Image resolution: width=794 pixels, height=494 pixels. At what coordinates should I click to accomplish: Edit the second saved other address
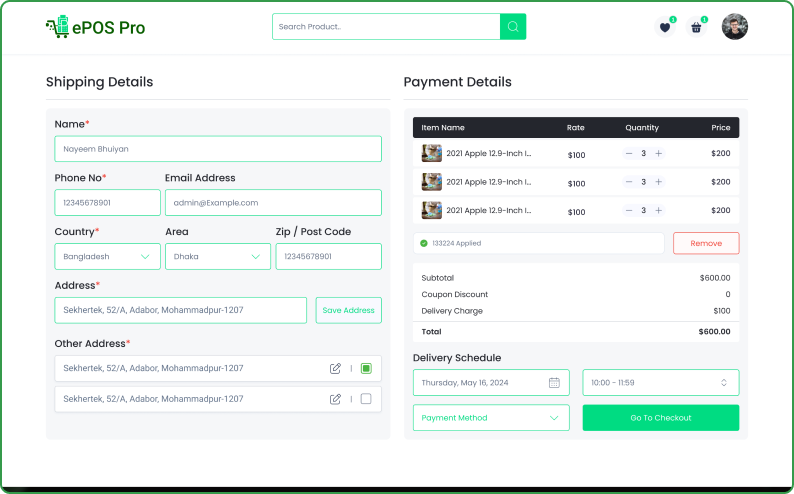335,399
